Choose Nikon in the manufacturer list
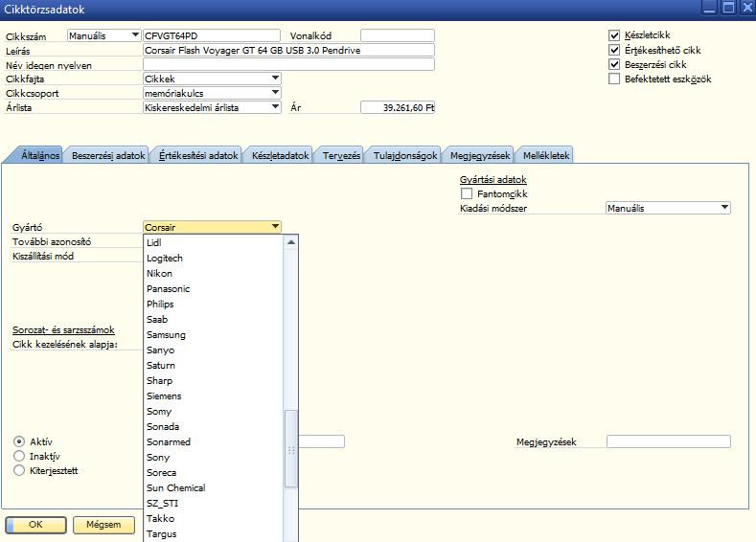 tap(214, 274)
